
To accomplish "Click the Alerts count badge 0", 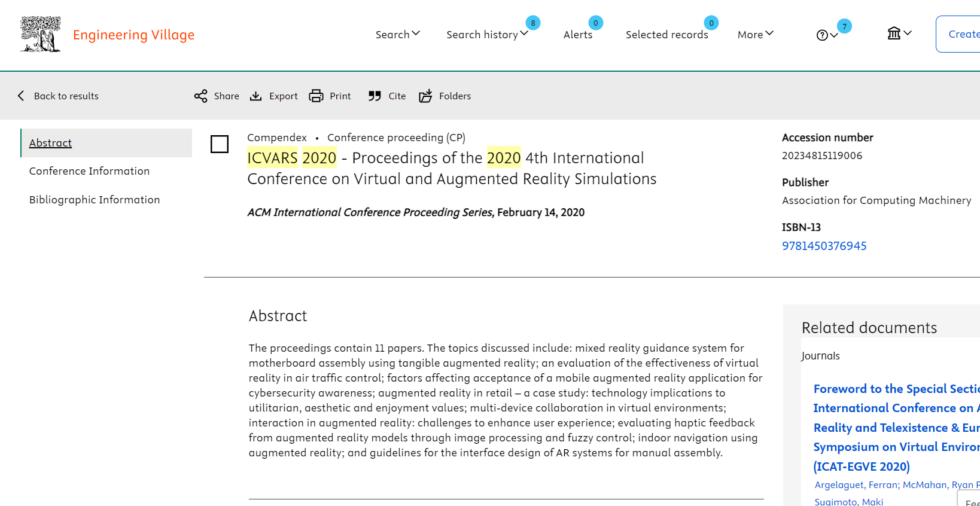I will 595,23.
